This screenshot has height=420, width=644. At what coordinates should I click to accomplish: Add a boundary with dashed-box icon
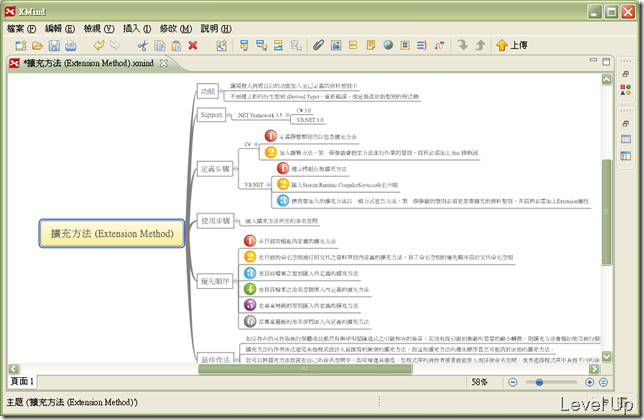pos(405,45)
